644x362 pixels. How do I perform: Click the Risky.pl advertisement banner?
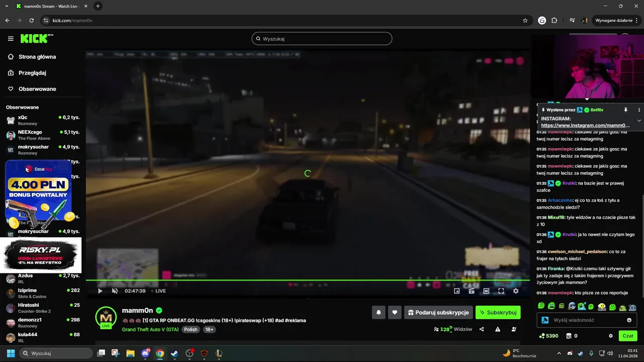41,255
